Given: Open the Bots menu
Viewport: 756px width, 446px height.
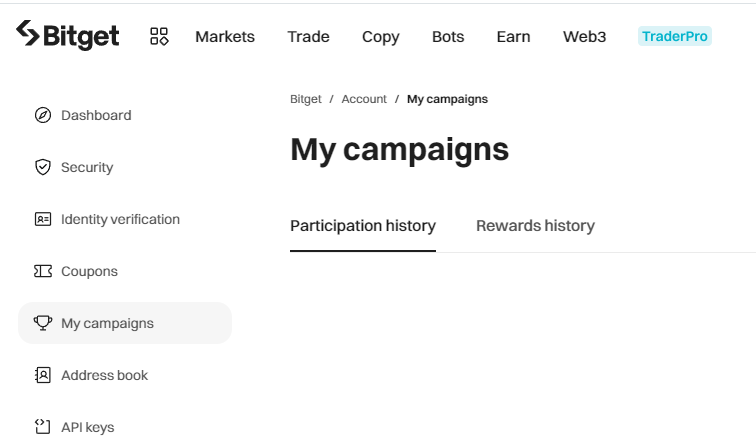Looking at the screenshot, I should (x=448, y=37).
